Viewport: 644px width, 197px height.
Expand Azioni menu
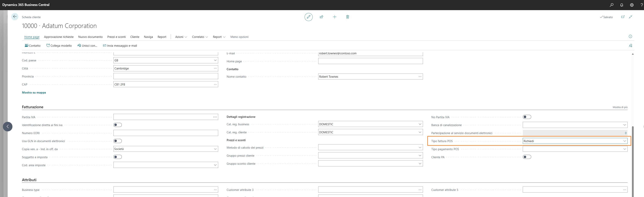click(x=181, y=37)
